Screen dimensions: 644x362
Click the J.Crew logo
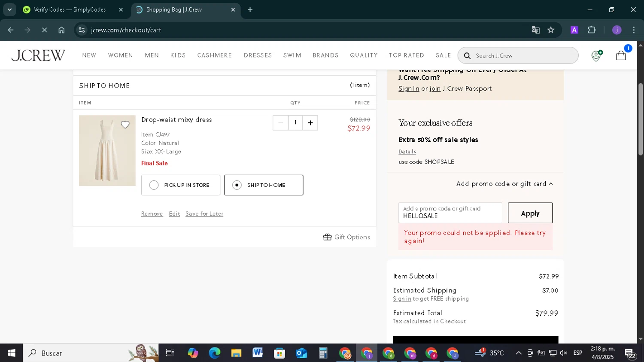pyautogui.click(x=38, y=55)
